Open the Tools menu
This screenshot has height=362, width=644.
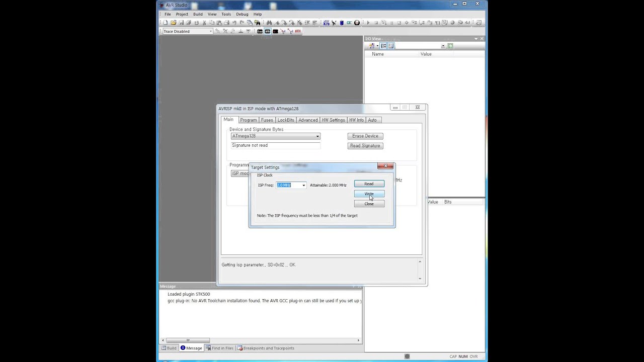[x=226, y=14]
